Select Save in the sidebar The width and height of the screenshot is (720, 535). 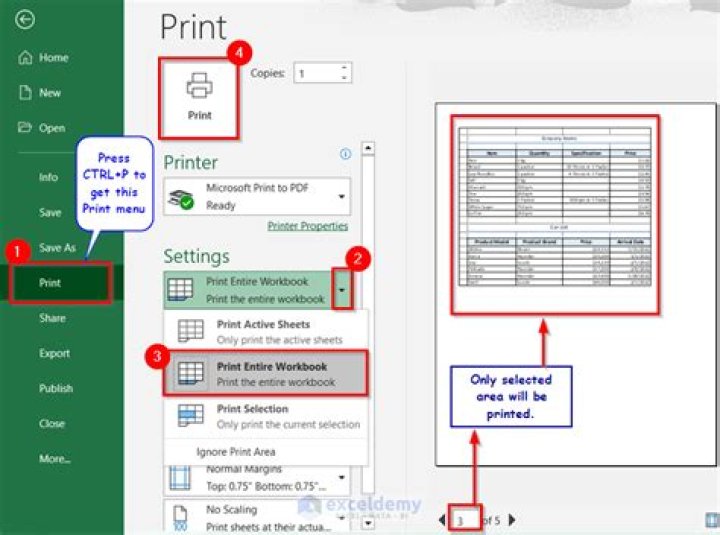50,213
